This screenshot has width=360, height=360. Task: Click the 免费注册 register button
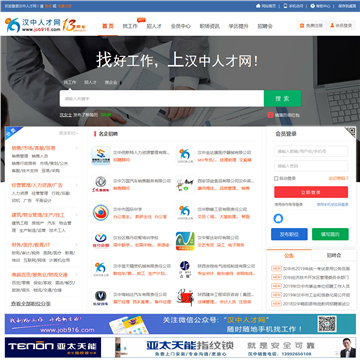pos(311,25)
